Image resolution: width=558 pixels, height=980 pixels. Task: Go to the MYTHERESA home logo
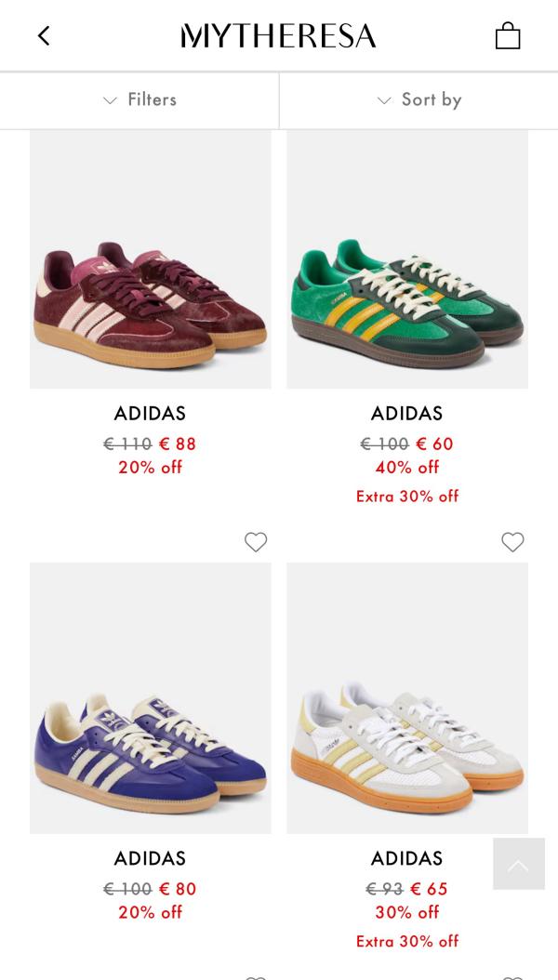point(278,36)
